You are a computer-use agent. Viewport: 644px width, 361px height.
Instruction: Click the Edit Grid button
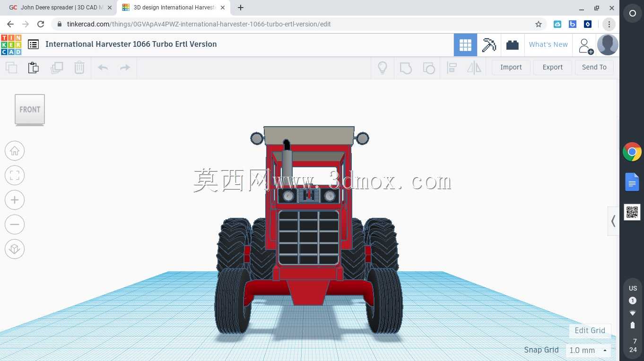tap(590, 330)
